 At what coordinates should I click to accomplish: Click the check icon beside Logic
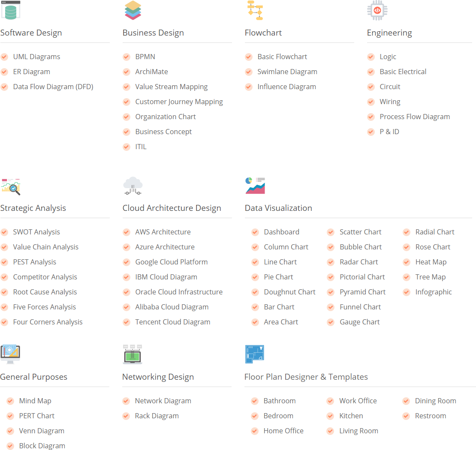(371, 57)
